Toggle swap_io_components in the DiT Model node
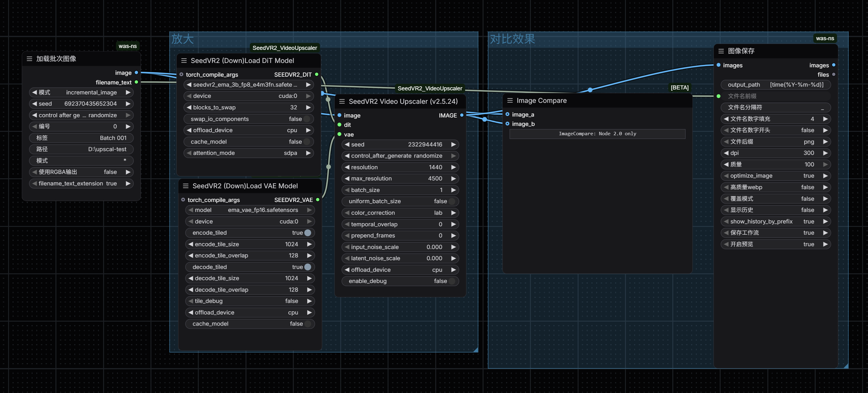 [x=306, y=119]
